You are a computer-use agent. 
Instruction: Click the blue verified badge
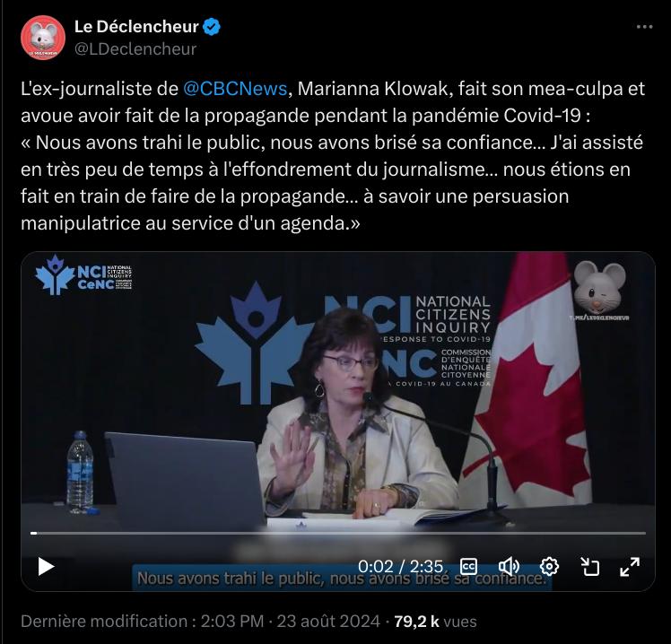pyautogui.click(x=212, y=27)
